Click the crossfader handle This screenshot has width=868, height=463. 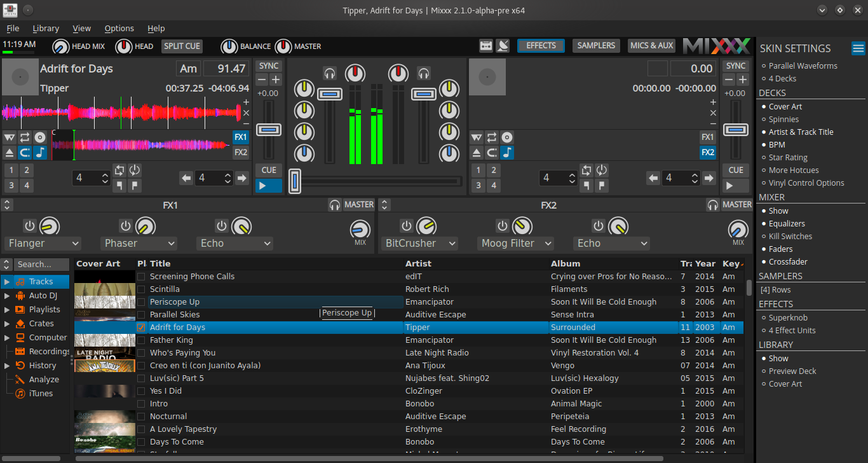pos(294,181)
